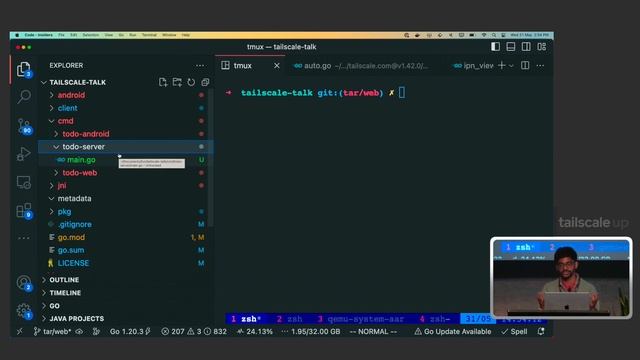Open notifications bell in status bar
Image resolution: width=640 pixels, height=360 pixels.
pos(541,331)
